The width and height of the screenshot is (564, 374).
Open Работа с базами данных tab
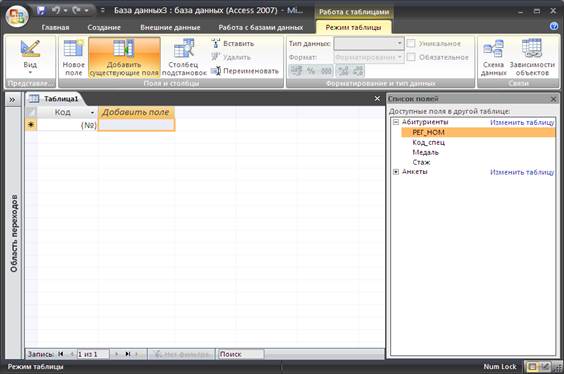pos(261,27)
